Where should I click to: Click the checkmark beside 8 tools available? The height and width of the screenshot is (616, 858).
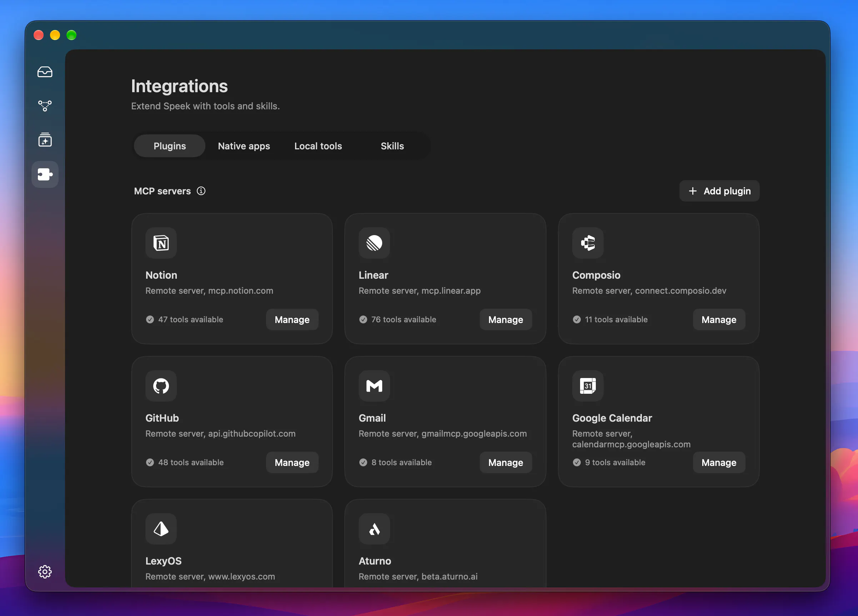(363, 462)
